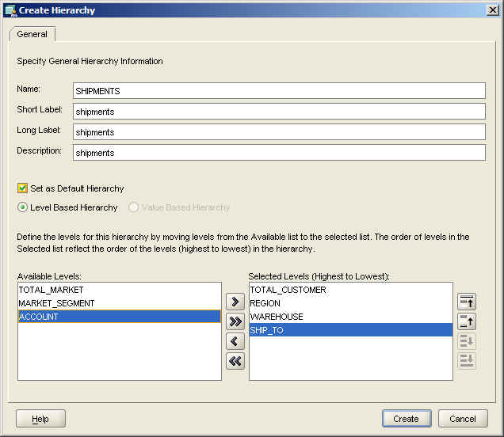Uncheck Set as Default Hierarchy

(x=22, y=188)
